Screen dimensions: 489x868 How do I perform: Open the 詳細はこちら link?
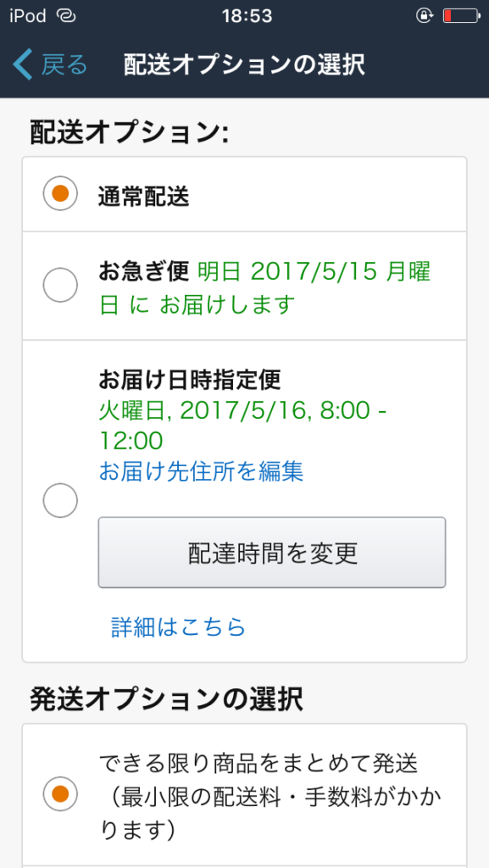point(179,626)
